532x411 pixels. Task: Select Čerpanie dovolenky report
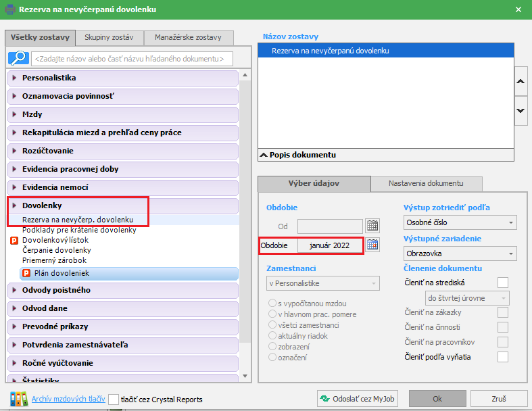click(x=57, y=251)
